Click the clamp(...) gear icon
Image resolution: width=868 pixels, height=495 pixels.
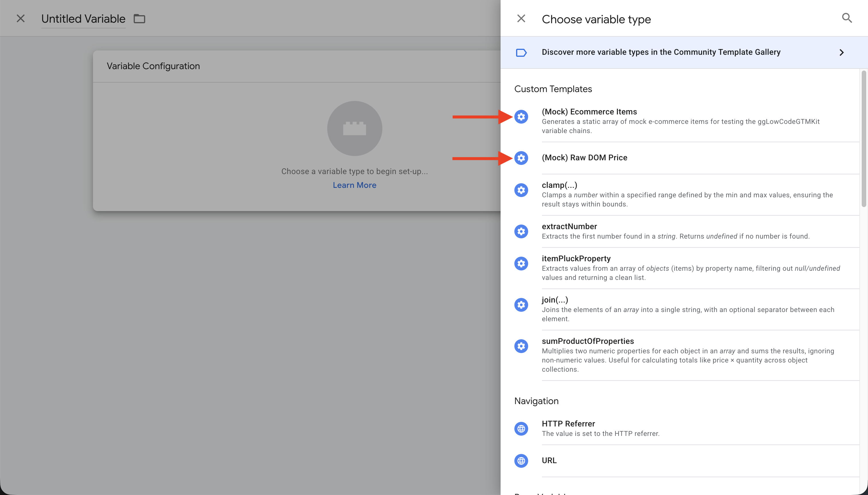point(521,190)
